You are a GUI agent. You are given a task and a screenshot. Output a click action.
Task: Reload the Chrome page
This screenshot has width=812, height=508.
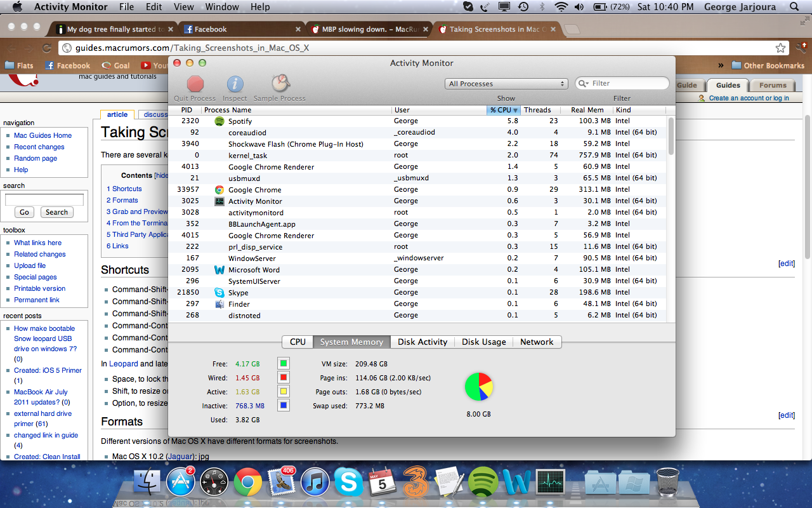pos(46,48)
